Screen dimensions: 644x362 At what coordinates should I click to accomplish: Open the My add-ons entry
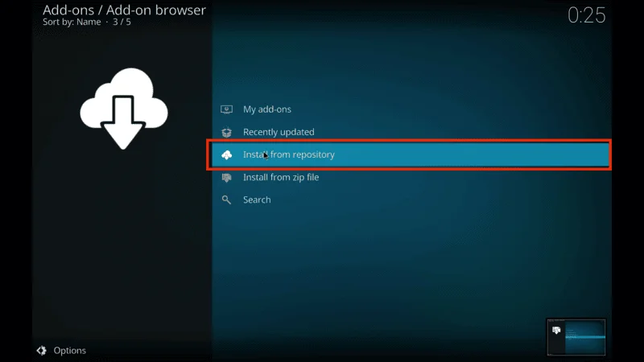click(x=267, y=109)
